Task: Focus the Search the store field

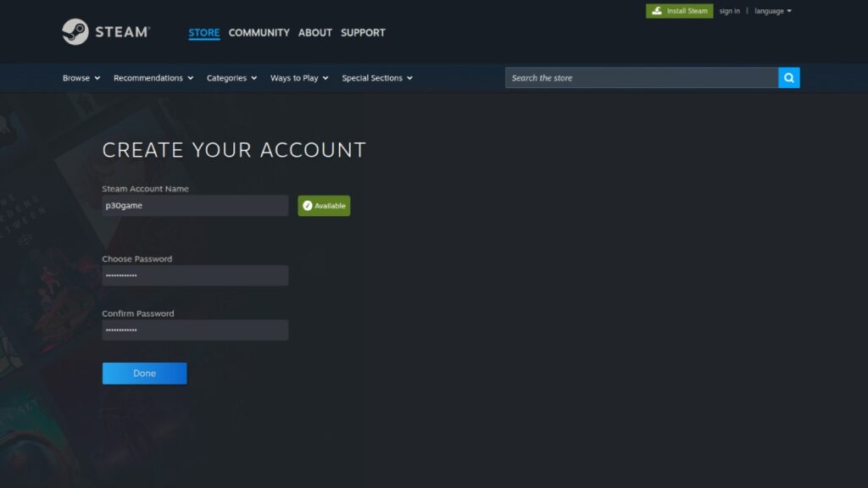Action: click(642, 78)
